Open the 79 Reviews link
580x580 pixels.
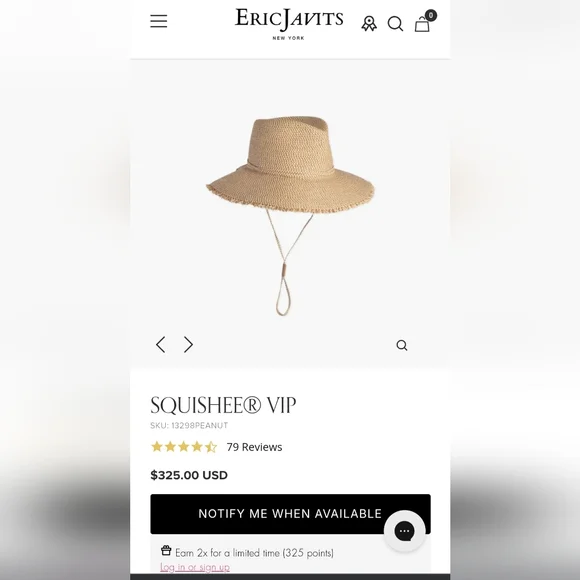[x=254, y=447]
